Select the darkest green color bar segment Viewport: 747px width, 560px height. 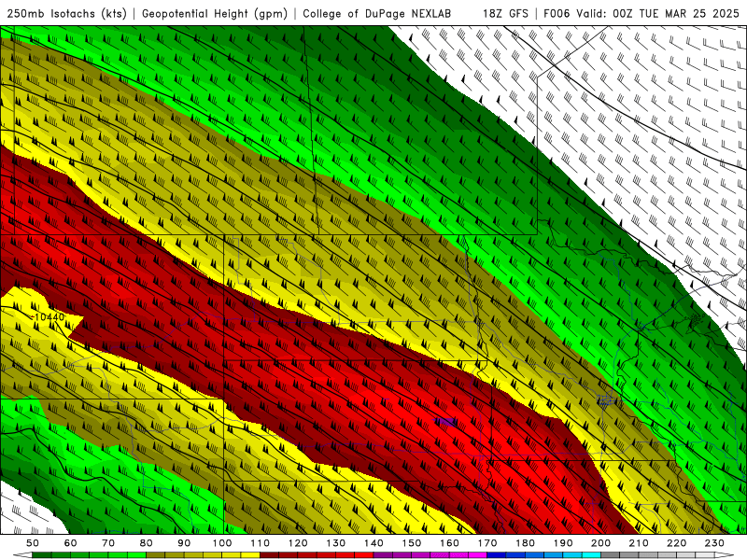(42, 555)
